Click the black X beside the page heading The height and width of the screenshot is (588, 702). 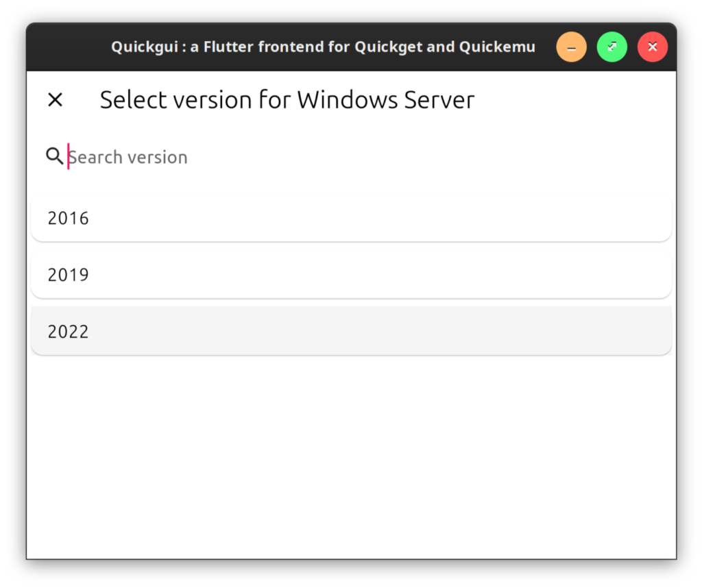click(x=55, y=100)
